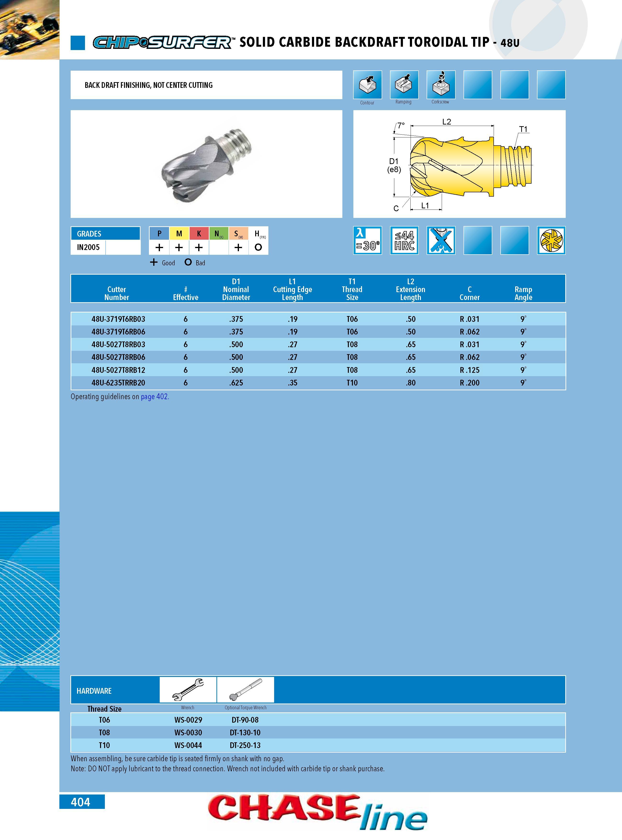
Task: Click the H material header cell
Action: coord(258,233)
